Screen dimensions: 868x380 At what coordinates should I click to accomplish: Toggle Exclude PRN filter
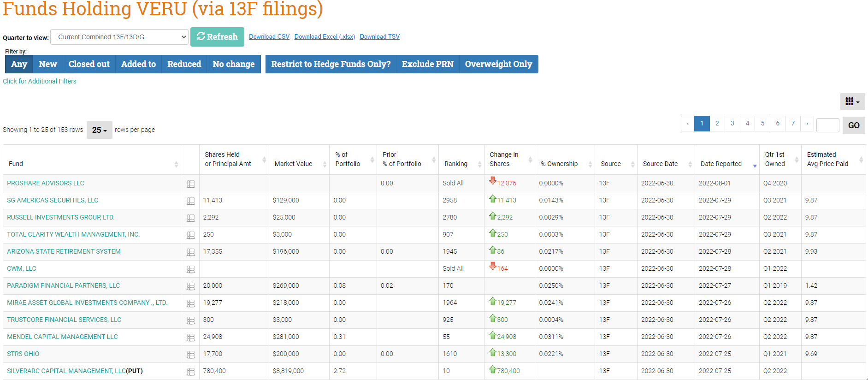(427, 64)
